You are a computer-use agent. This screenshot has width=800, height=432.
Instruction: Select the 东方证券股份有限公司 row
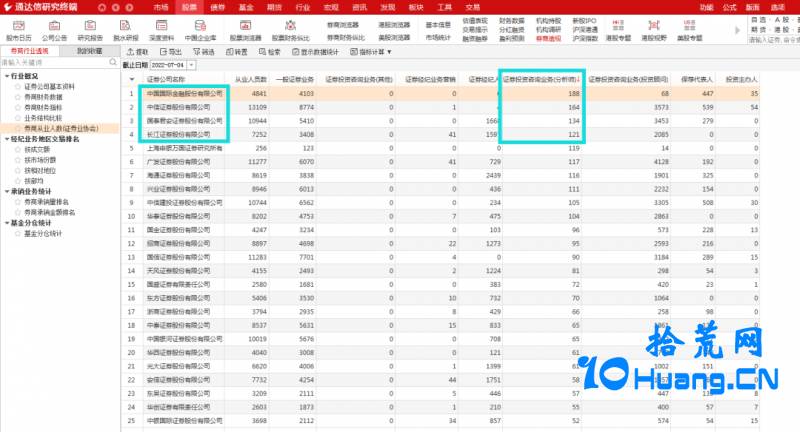440,298
